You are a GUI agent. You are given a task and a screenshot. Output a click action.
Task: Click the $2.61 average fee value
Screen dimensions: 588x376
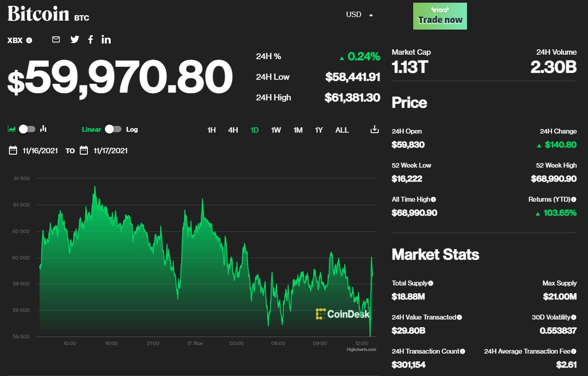pos(566,365)
